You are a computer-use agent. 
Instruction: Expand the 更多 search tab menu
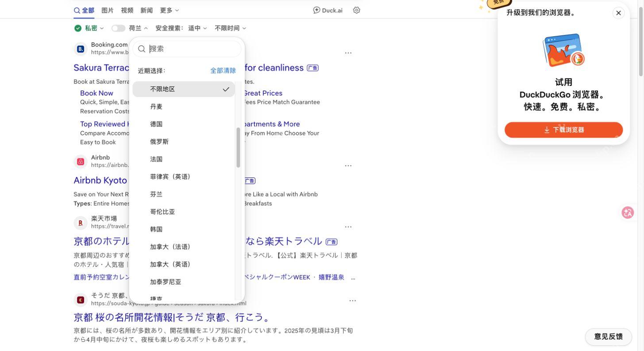(170, 10)
